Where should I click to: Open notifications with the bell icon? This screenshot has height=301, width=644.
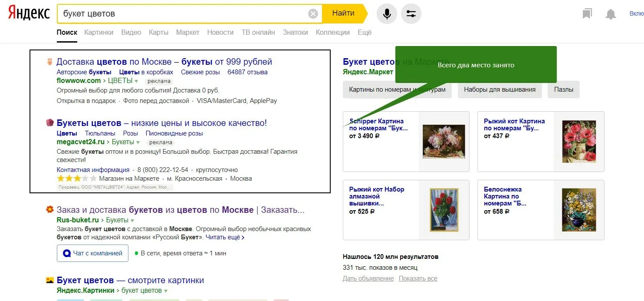611,13
